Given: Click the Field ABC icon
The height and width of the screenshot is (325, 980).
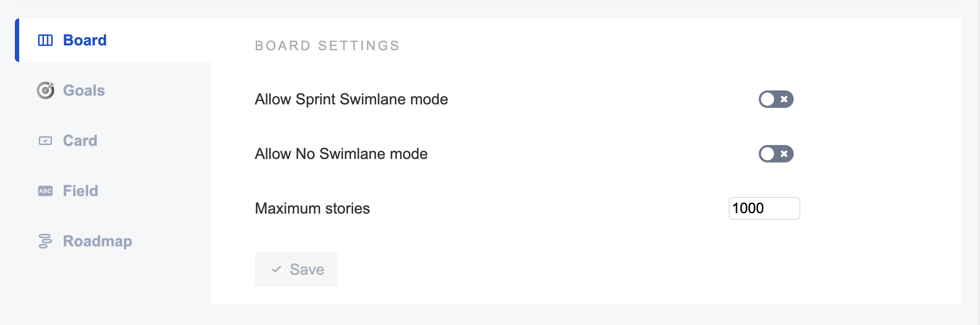Looking at the screenshot, I should click(x=45, y=191).
